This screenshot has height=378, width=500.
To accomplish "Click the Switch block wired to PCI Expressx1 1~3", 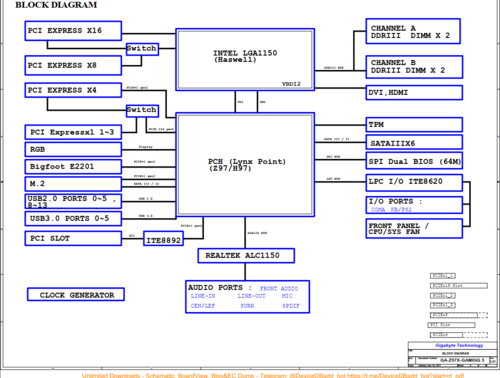I will point(142,111).
